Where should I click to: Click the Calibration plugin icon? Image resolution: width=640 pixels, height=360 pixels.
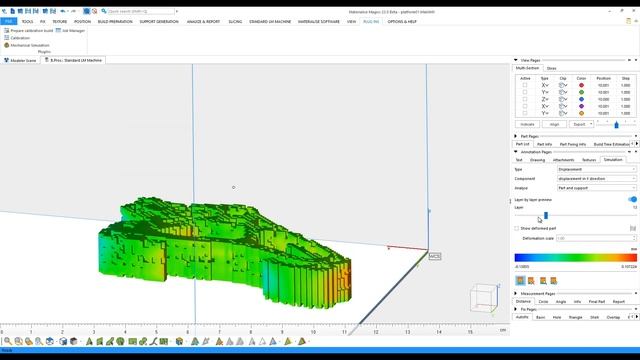pos(7,38)
